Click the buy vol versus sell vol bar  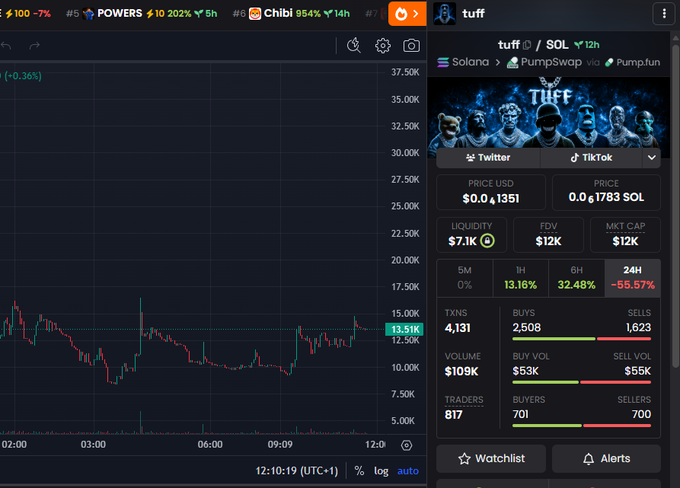(x=582, y=382)
